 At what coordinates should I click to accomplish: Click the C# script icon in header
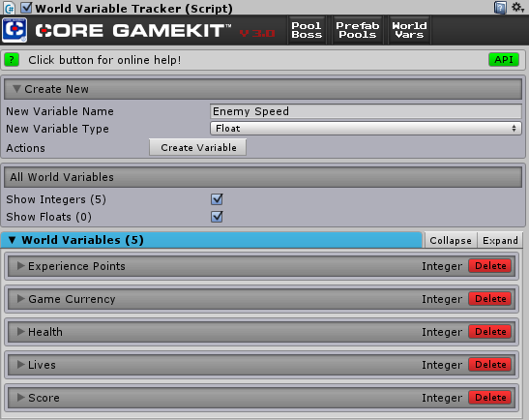pos(10,8)
